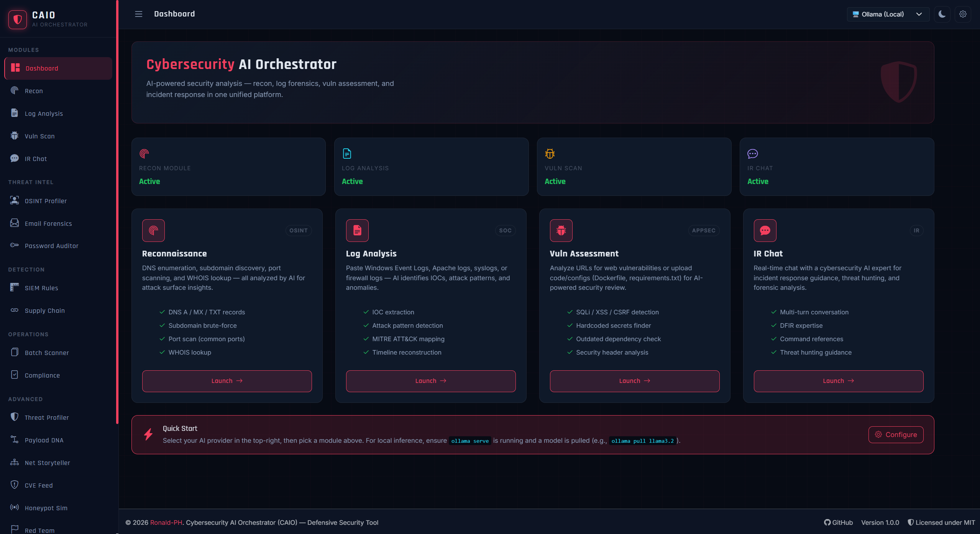This screenshot has width=980, height=534.
Task: Launch the Reconnaissance module
Action: point(227,381)
